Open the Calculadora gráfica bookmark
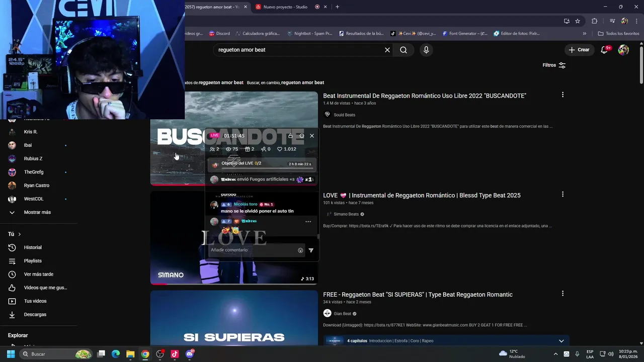The image size is (644, 362). tap(257, 34)
